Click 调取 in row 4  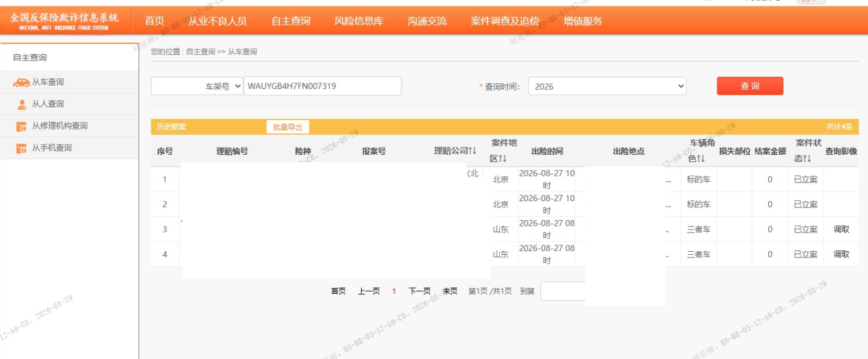841,254
